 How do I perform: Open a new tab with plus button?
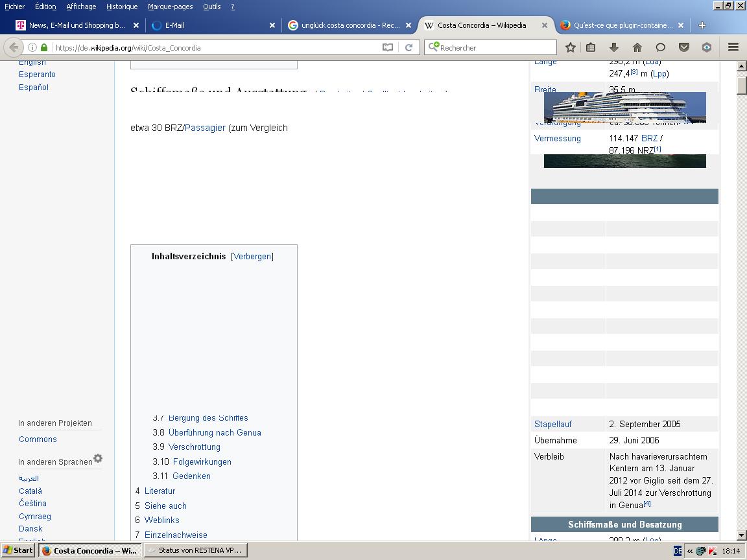702,25
